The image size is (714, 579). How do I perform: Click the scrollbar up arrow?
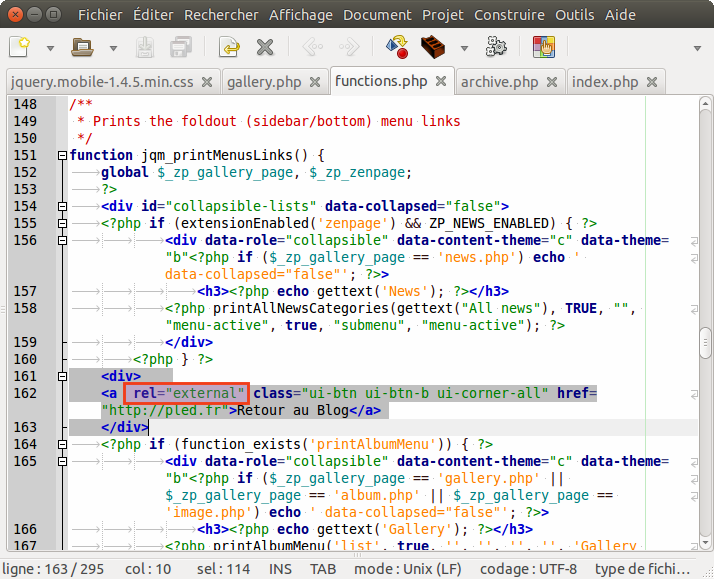coord(705,104)
